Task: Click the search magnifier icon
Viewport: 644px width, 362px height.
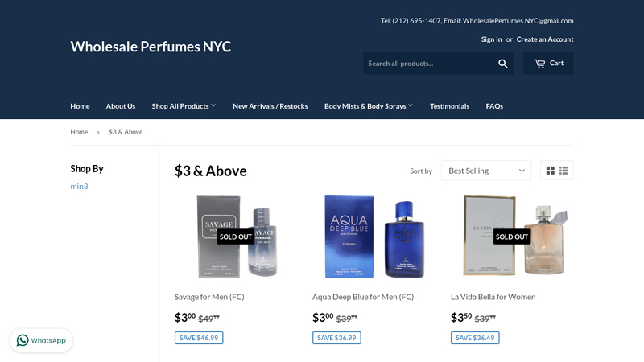Action: tap(502, 64)
